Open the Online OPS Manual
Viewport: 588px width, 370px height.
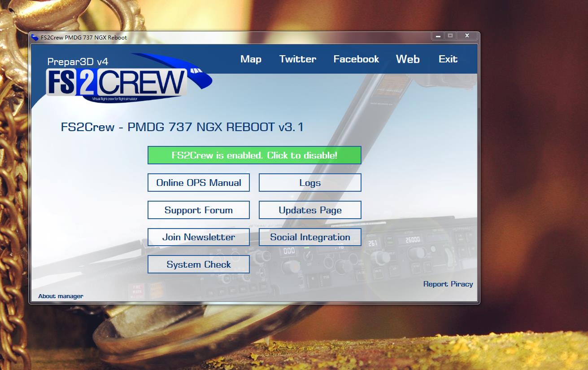tap(199, 183)
